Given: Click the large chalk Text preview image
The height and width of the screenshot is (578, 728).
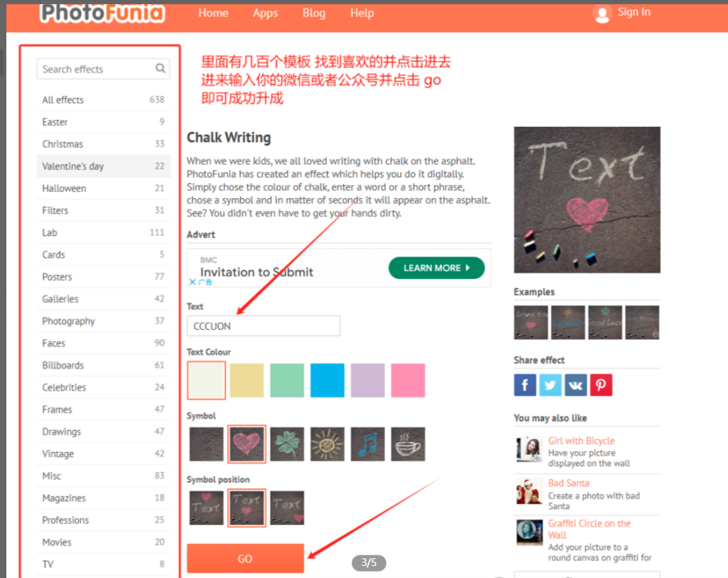Looking at the screenshot, I should click(x=587, y=200).
